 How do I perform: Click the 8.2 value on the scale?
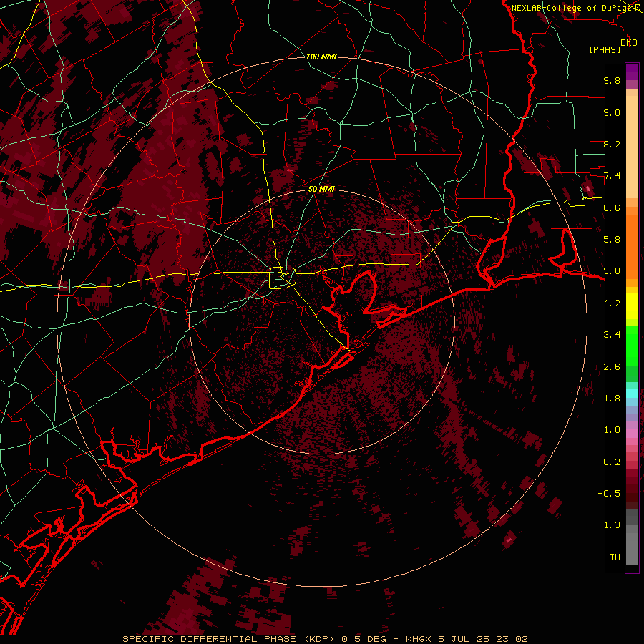click(x=612, y=144)
